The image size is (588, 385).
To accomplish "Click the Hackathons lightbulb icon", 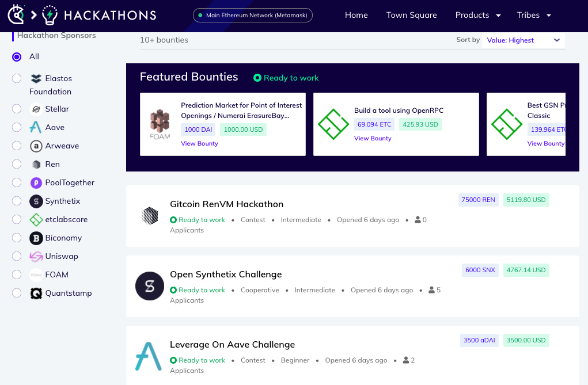I will click(50, 15).
